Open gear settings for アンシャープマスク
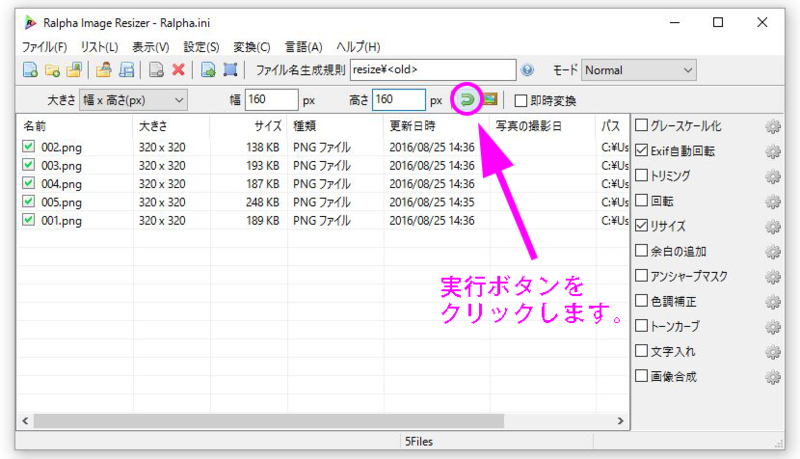800x459 pixels. pos(773,276)
